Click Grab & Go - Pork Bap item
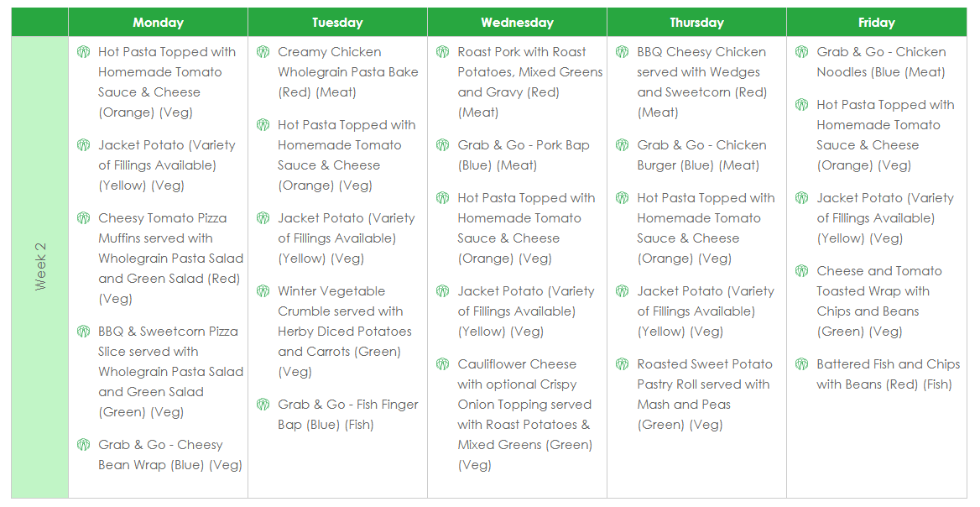Screen dimensions: 980x507 [524, 155]
